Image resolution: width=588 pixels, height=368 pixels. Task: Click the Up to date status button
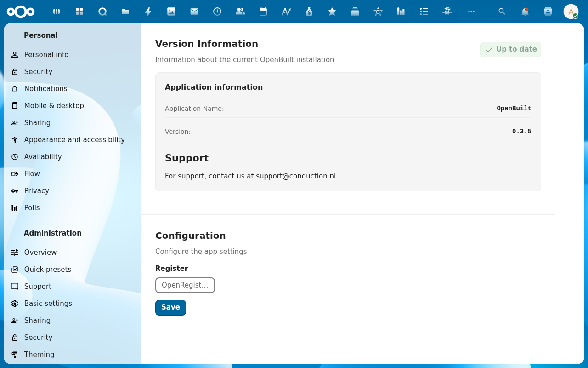pyautogui.click(x=510, y=50)
